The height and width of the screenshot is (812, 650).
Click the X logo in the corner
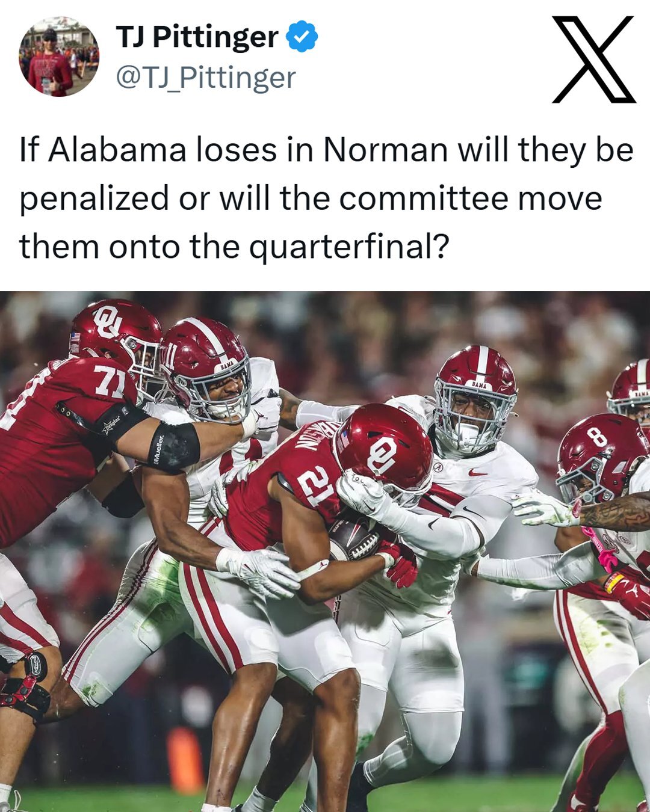[x=593, y=59]
